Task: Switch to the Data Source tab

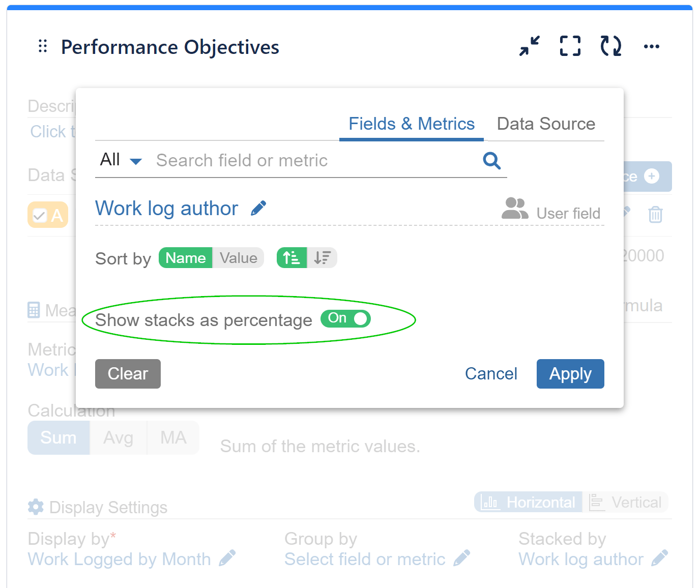Action: [x=546, y=124]
